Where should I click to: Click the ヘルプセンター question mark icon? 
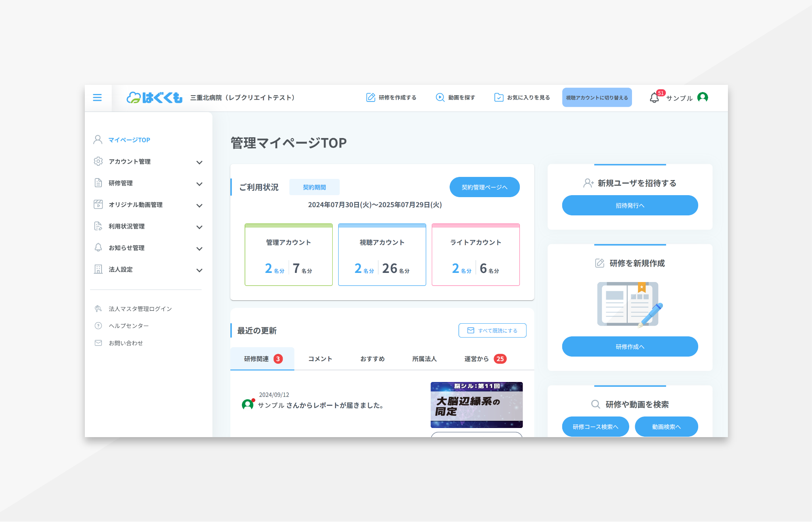(x=98, y=326)
